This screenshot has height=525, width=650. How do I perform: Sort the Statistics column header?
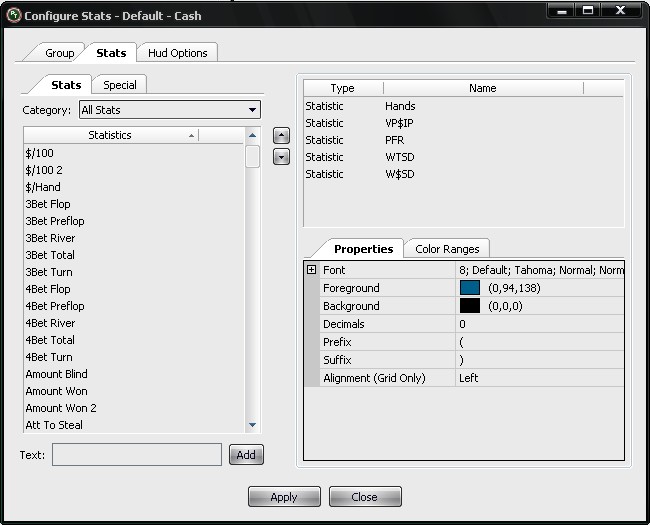[110, 135]
